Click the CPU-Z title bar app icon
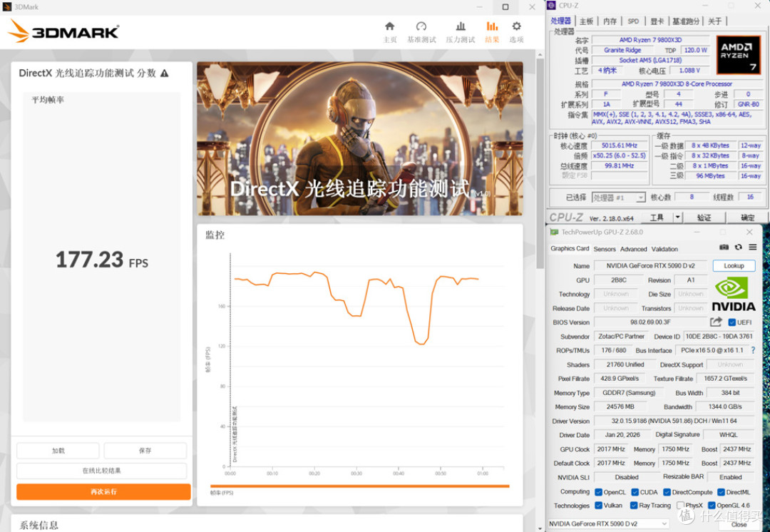 point(551,6)
